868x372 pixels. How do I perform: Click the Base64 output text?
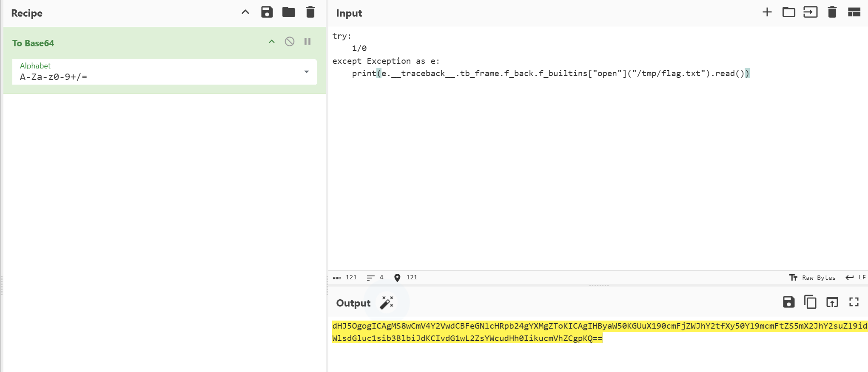point(600,332)
